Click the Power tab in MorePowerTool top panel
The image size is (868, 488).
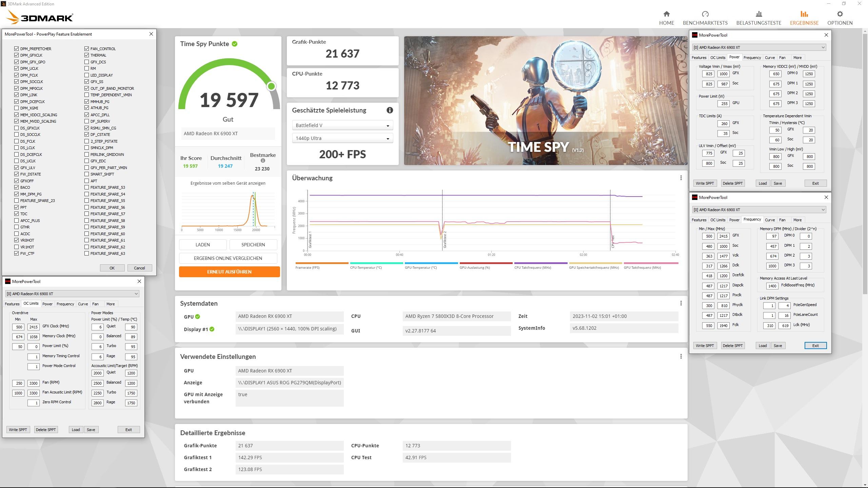click(734, 57)
